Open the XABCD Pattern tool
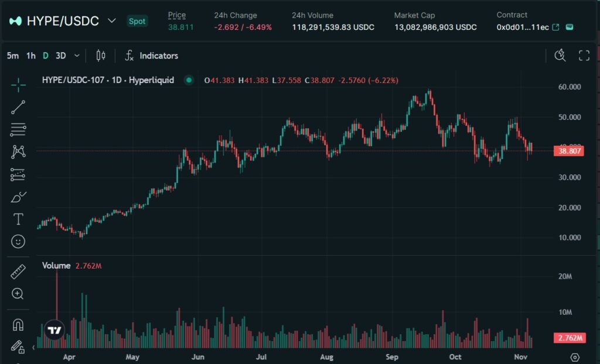 click(x=18, y=151)
